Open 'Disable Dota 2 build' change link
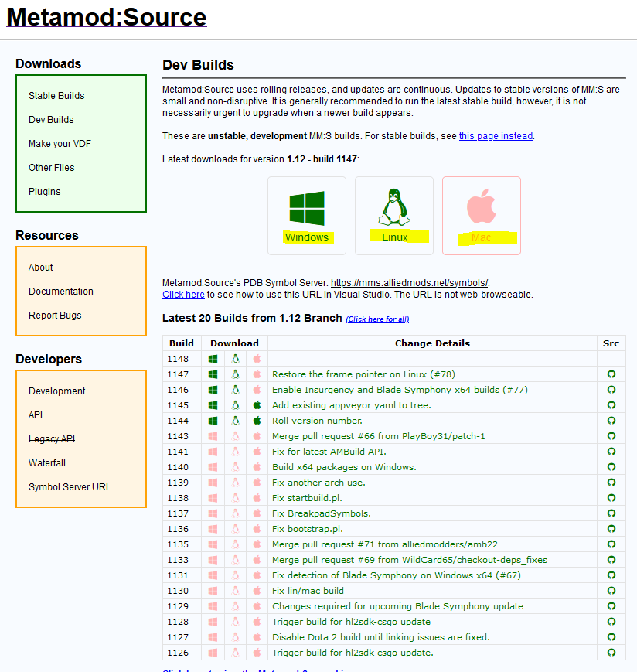This screenshot has width=637, height=672. click(x=381, y=637)
